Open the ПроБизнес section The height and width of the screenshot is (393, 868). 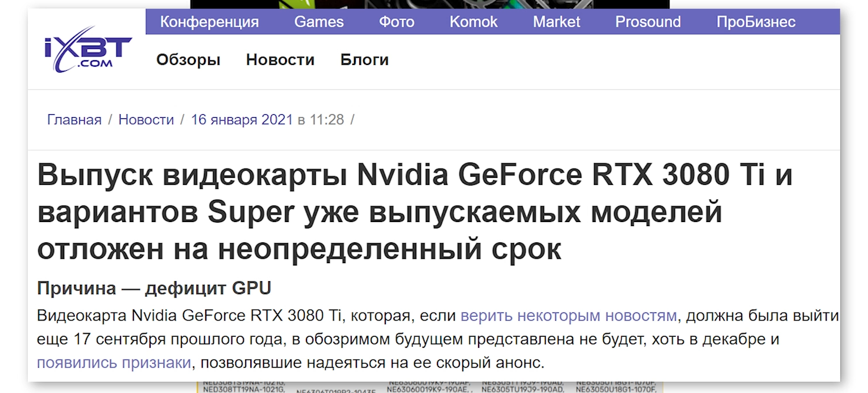pos(756,22)
